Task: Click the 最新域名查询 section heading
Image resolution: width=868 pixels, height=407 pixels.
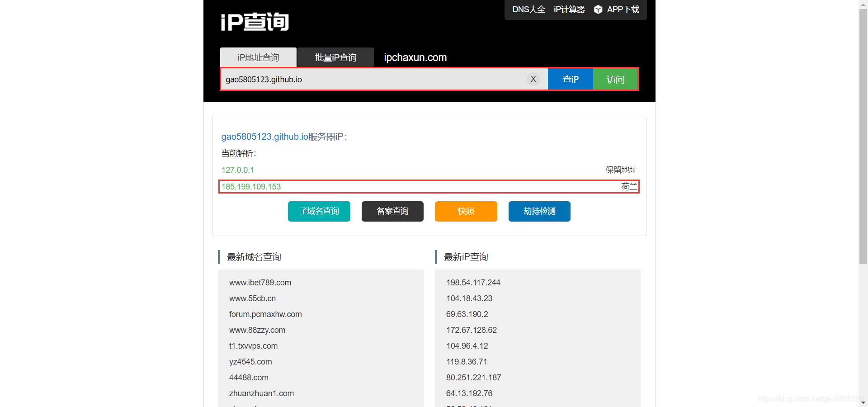Action: click(254, 257)
